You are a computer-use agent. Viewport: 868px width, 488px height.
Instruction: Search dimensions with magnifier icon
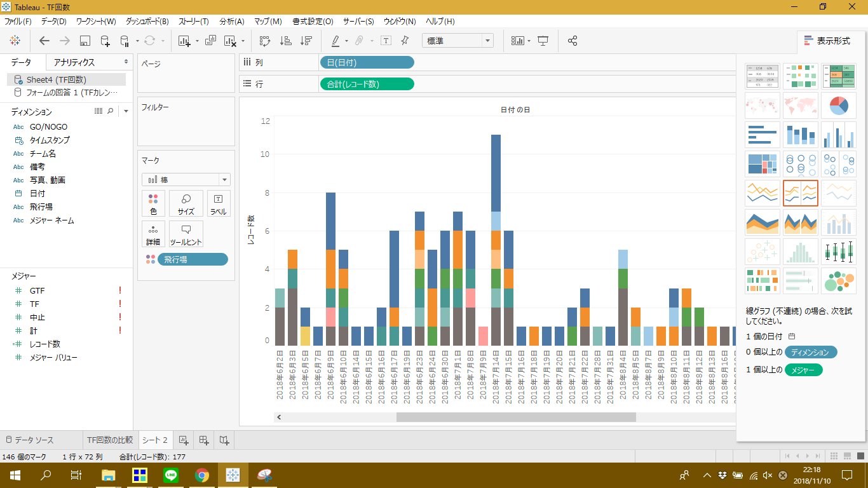[x=110, y=111]
